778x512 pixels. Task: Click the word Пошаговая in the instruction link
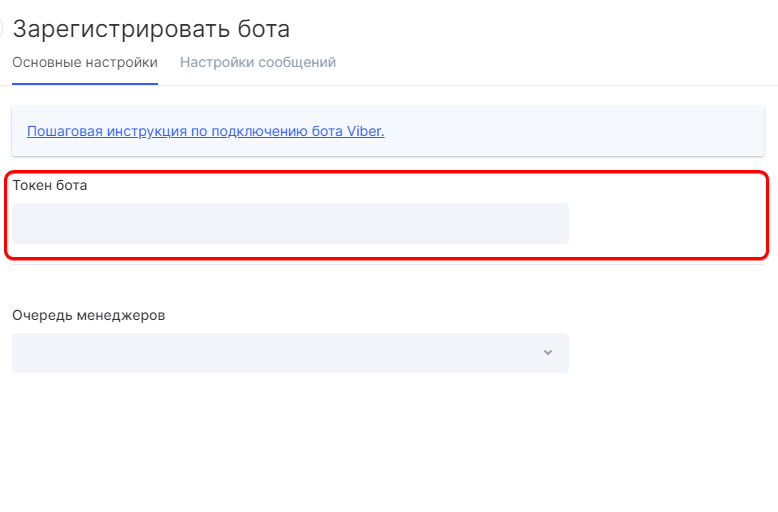point(65,131)
